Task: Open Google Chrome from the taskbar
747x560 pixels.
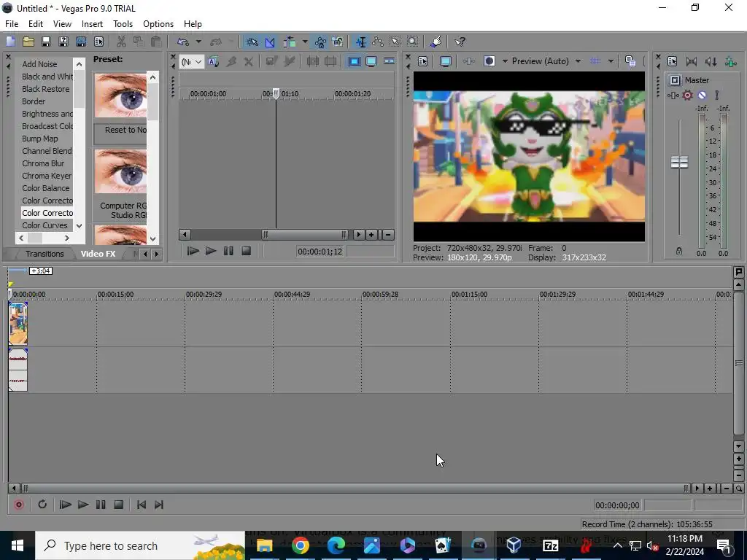Action: tap(300, 545)
